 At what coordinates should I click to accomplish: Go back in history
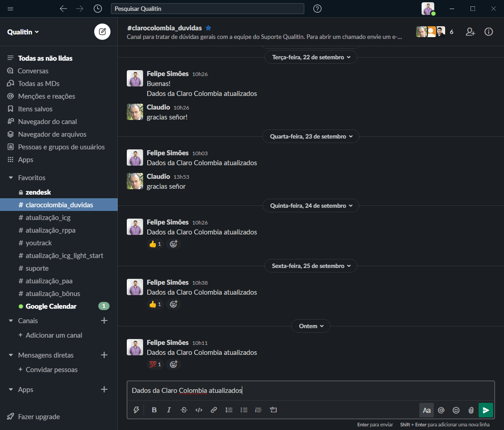[63, 9]
